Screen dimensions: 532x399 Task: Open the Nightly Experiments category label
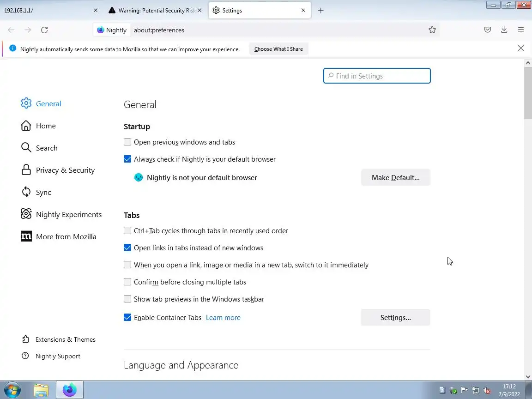click(x=68, y=215)
